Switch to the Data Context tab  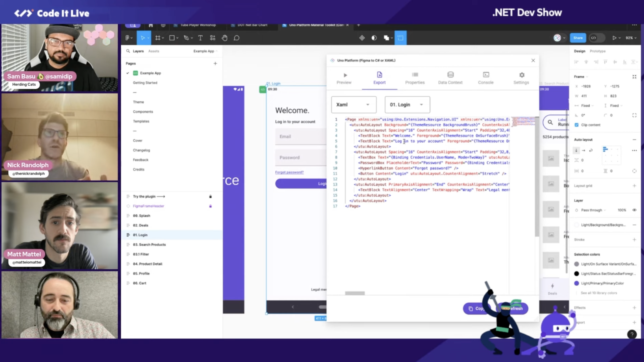(x=450, y=78)
